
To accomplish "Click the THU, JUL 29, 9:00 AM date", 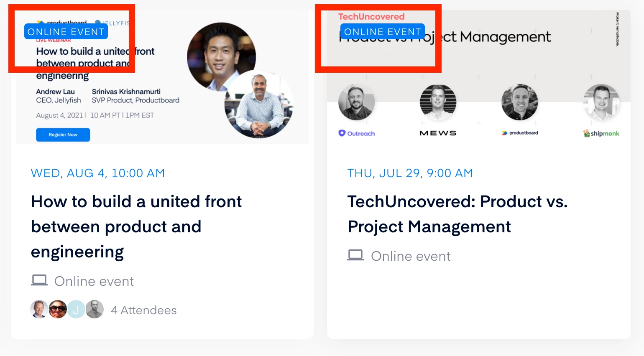I will point(410,173).
